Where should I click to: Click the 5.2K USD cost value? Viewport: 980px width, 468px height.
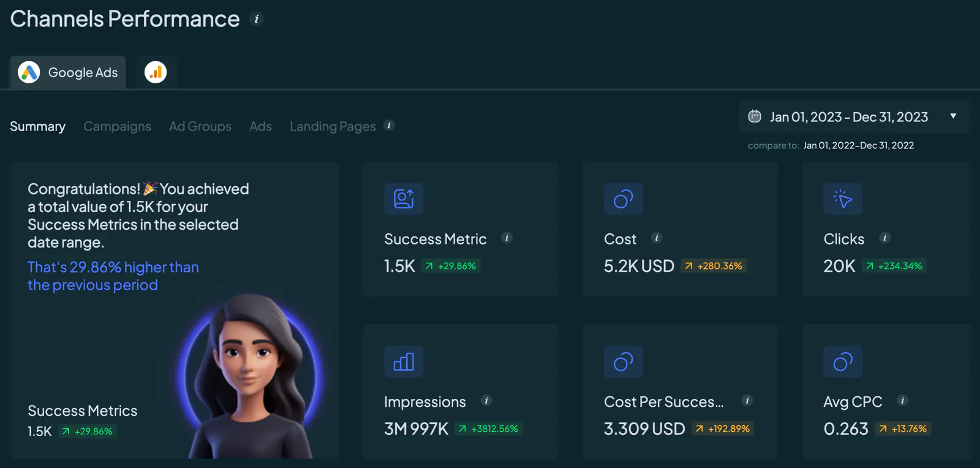click(639, 266)
